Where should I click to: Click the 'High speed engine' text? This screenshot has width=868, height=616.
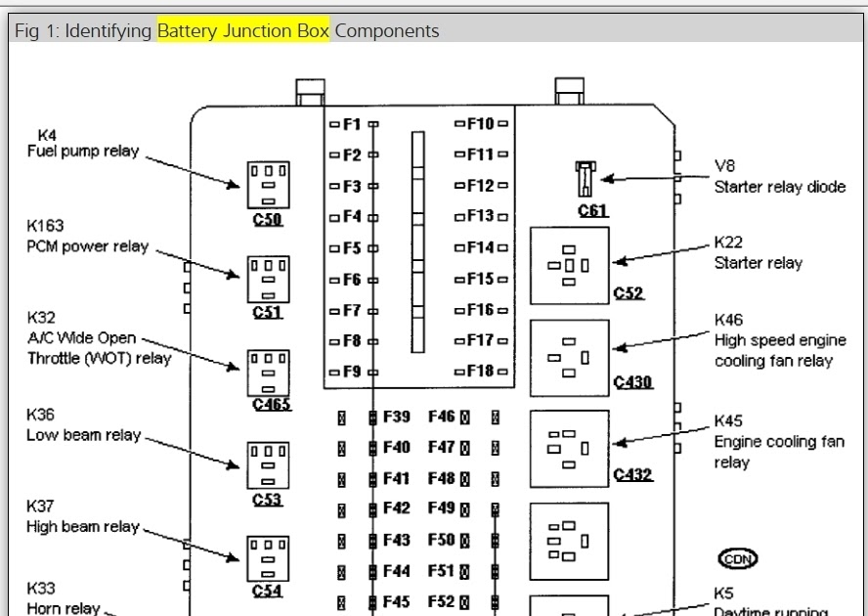coord(781,340)
